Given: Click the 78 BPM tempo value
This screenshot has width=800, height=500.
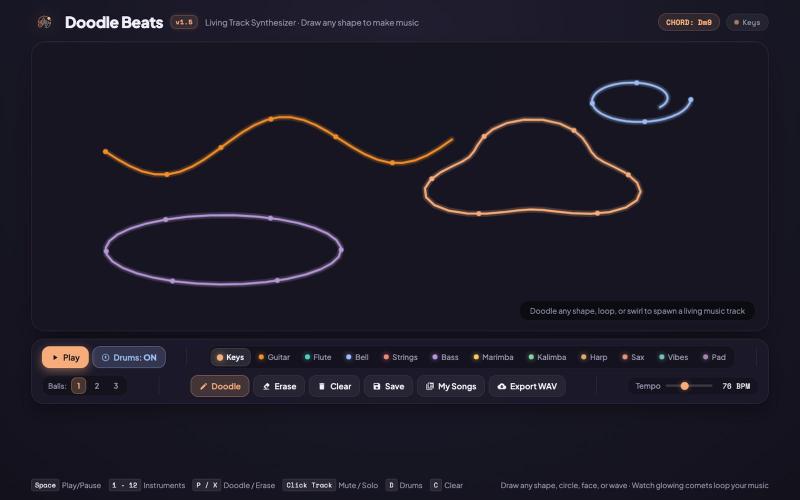Looking at the screenshot, I should pos(736,386).
